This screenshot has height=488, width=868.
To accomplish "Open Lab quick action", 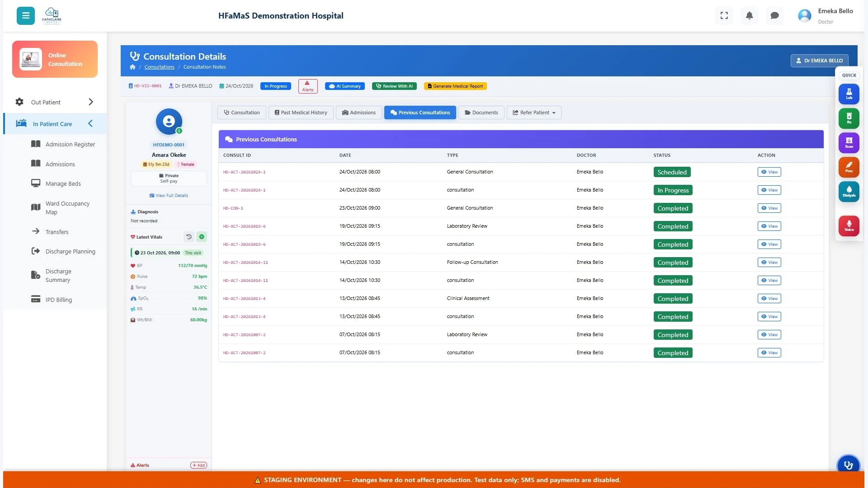I will pyautogui.click(x=849, y=94).
